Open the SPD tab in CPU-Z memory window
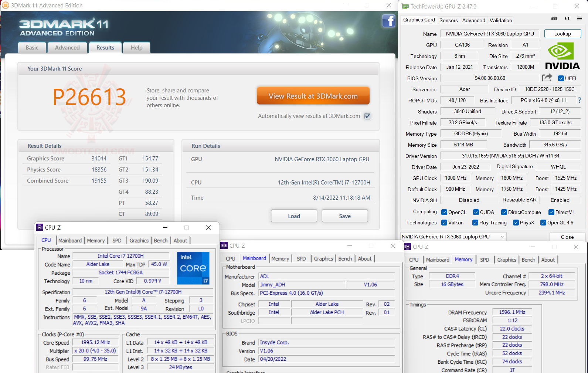 [x=485, y=260]
